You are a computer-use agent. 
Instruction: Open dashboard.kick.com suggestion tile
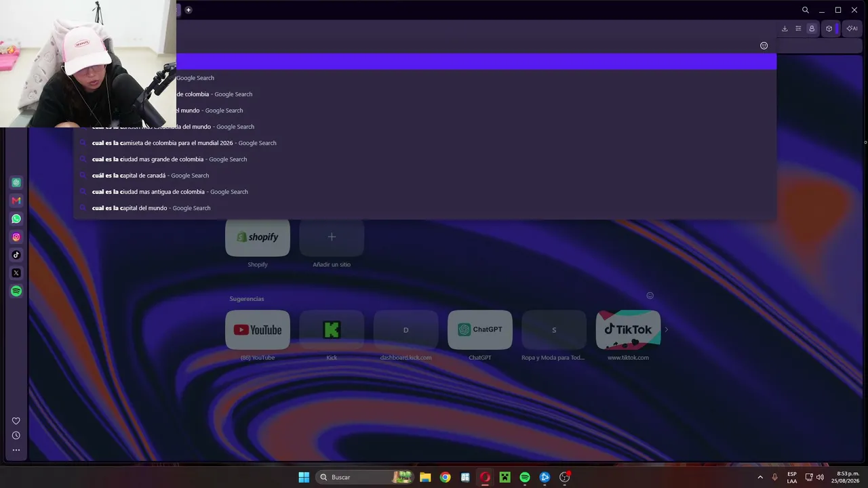coord(406,330)
